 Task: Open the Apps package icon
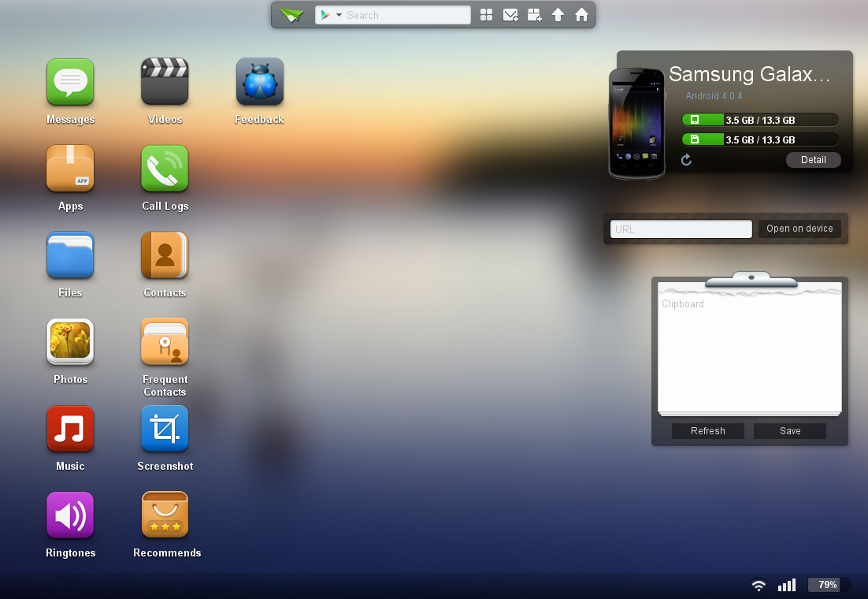pyautogui.click(x=70, y=168)
